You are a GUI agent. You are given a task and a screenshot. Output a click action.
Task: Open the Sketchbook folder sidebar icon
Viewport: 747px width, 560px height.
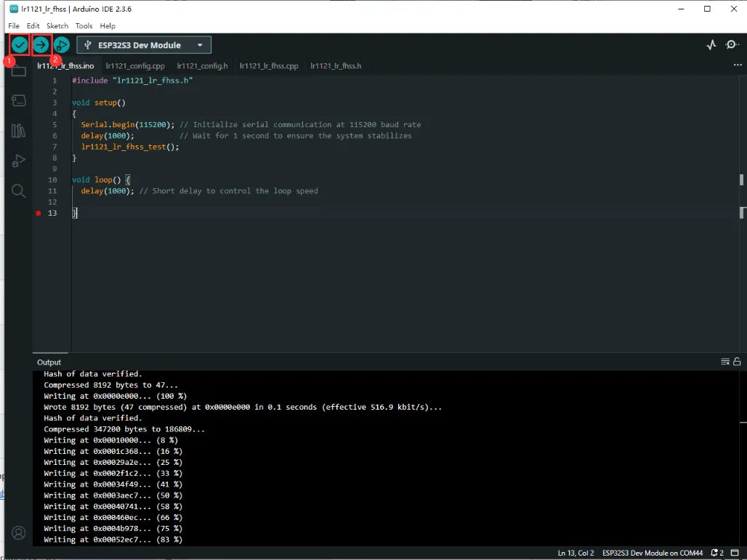coord(19,70)
